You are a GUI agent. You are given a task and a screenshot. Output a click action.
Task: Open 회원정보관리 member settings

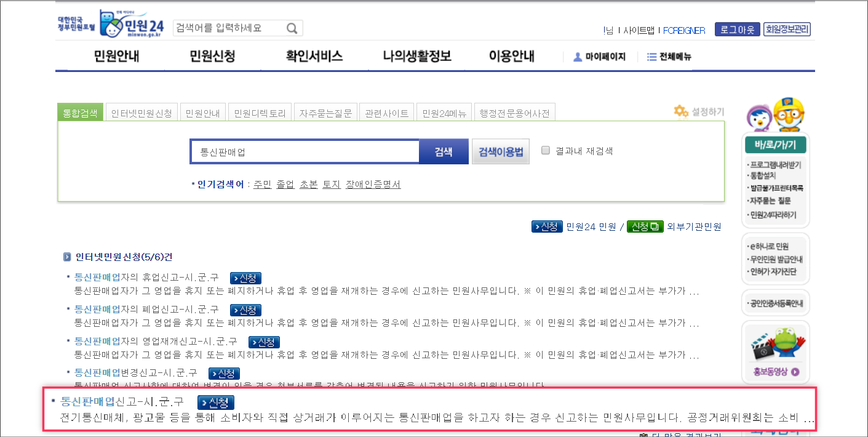coord(787,28)
